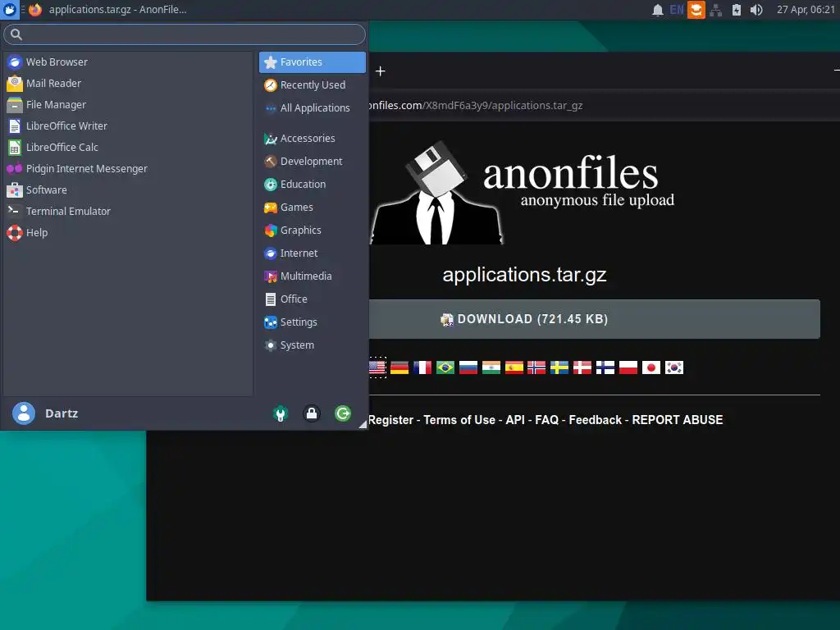Image resolution: width=840 pixels, height=630 pixels.
Task: Select the Danish flag
Action: pos(582,367)
